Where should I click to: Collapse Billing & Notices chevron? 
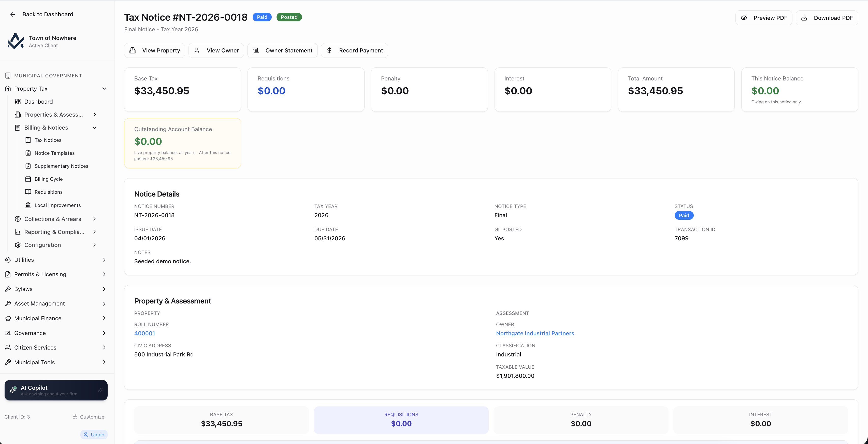pyautogui.click(x=95, y=128)
